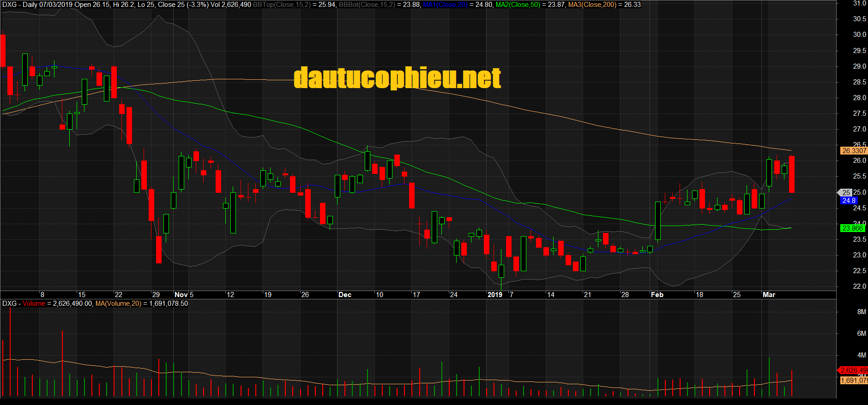Click the Feb month label on the date axis
Image resolution: width=868 pixels, height=405 pixels.
pos(657,295)
